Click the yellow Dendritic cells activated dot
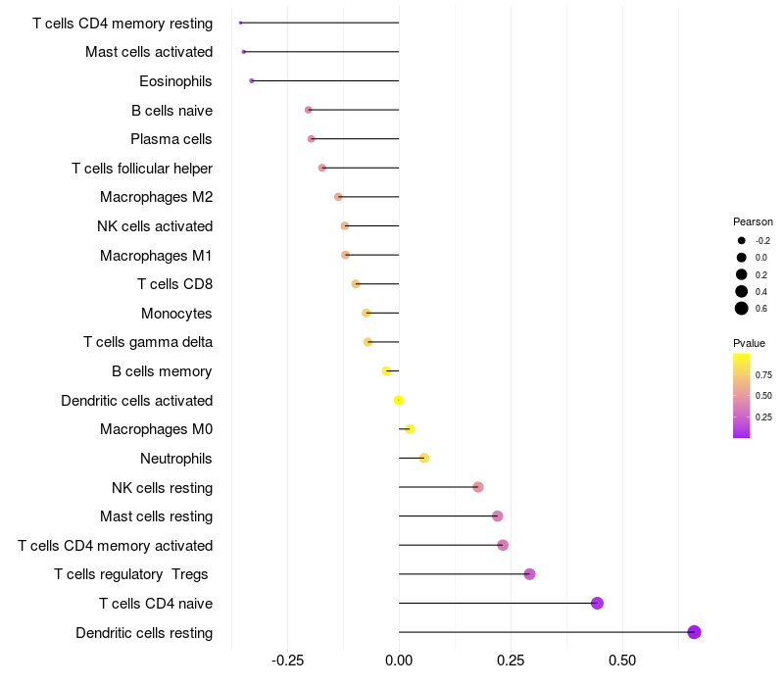Image resolution: width=784 pixels, height=686 pixels. click(x=398, y=400)
